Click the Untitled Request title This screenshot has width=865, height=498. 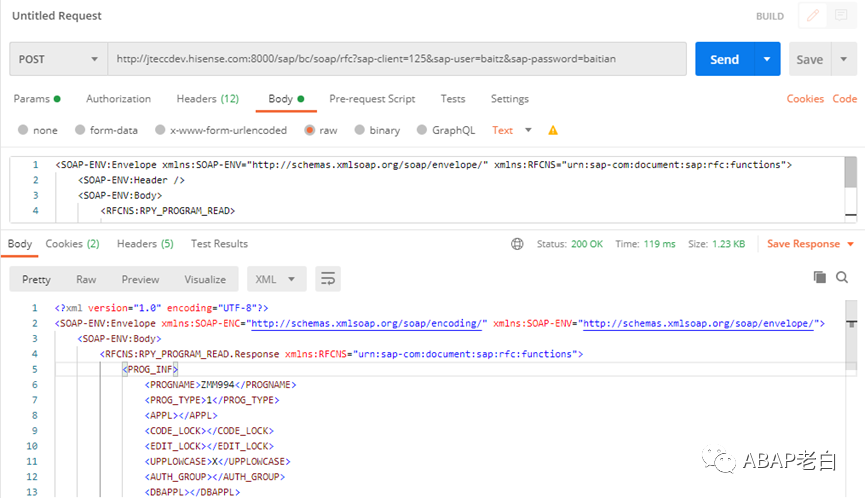[57, 15]
